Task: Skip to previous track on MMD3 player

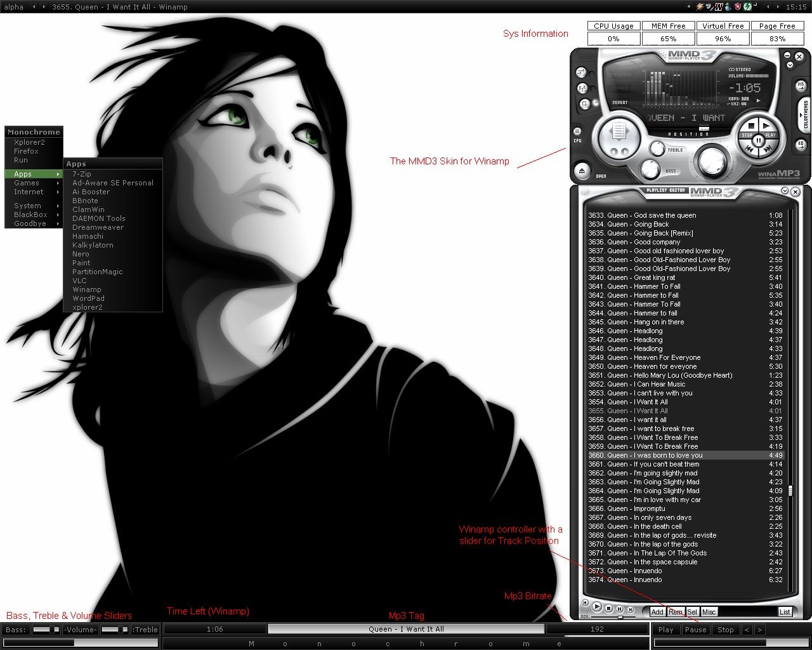Action: pyautogui.click(x=749, y=149)
